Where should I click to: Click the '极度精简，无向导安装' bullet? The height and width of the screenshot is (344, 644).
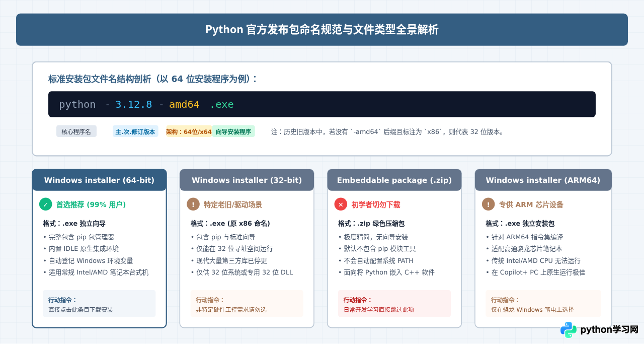(373, 237)
